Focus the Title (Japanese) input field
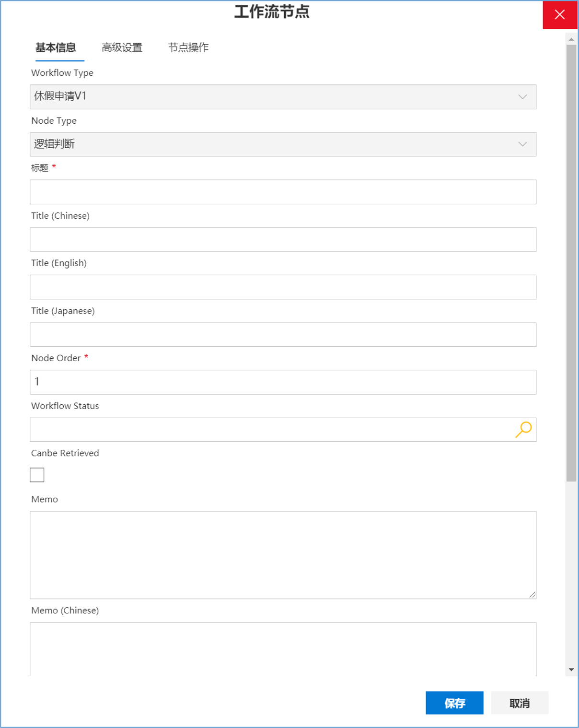This screenshot has height=728, width=579. tap(283, 334)
